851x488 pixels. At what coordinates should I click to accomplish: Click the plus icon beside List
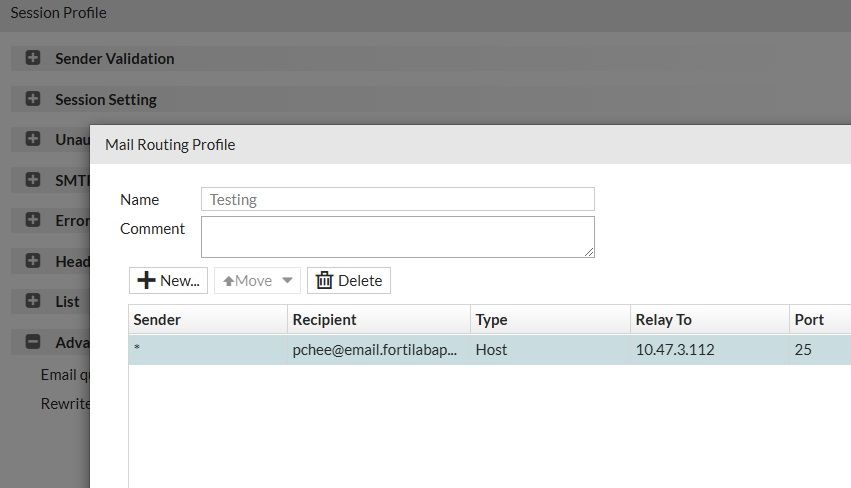(33, 301)
